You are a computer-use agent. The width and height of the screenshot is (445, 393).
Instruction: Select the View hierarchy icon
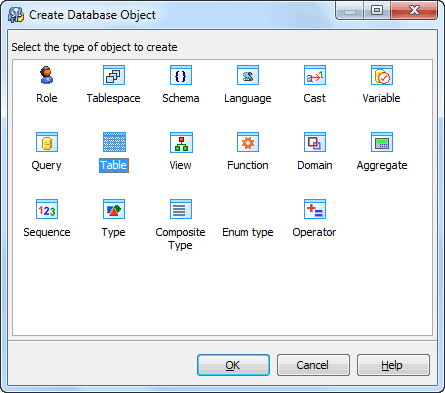coord(181,142)
